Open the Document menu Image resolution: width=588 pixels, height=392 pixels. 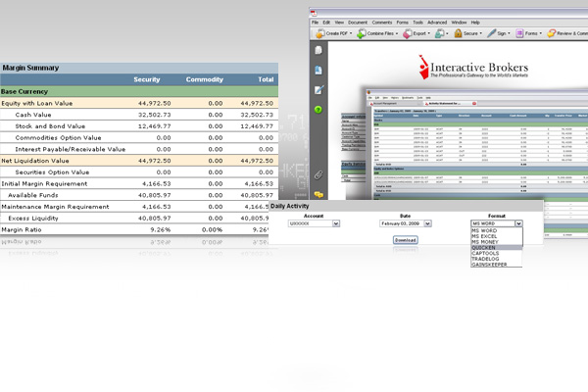click(358, 23)
